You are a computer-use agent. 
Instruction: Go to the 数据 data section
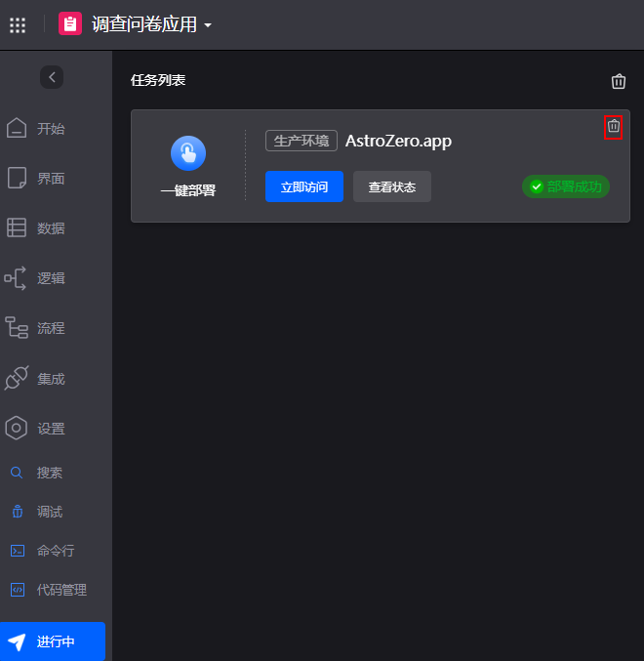[36, 228]
